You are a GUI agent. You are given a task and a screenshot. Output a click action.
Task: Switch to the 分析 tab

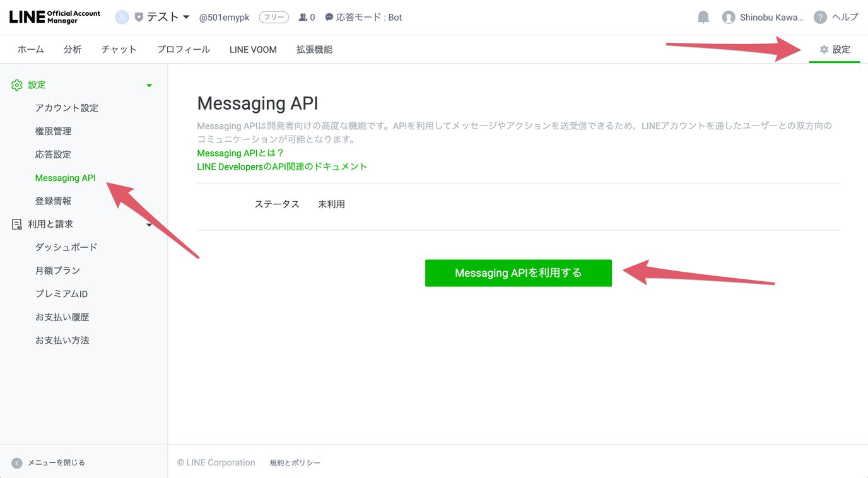pyautogui.click(x=73, y=49)
